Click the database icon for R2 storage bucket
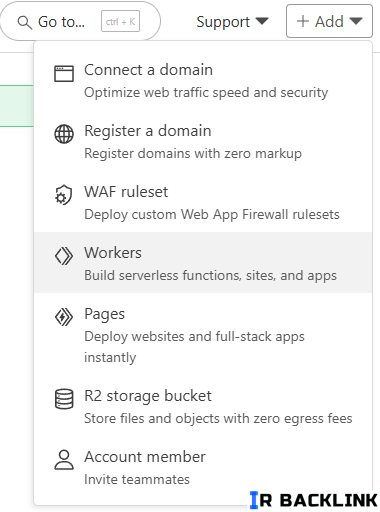Image resolution: width=380 pixels, height=512 pixels. (64, 399)
